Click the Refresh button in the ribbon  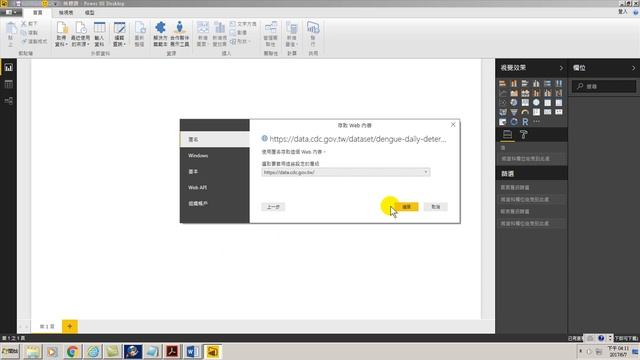[140, 34]
